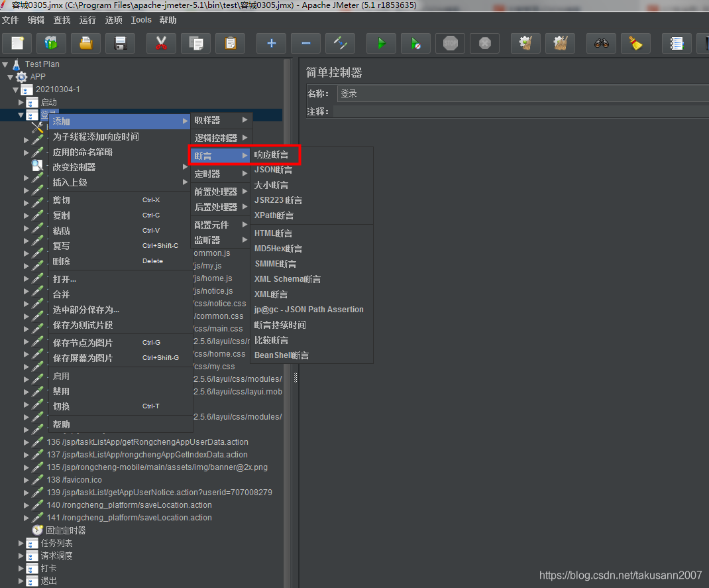Open 定时器 submenu entry
The height and width of the screenshot is (588, 709).
point(221,174)
